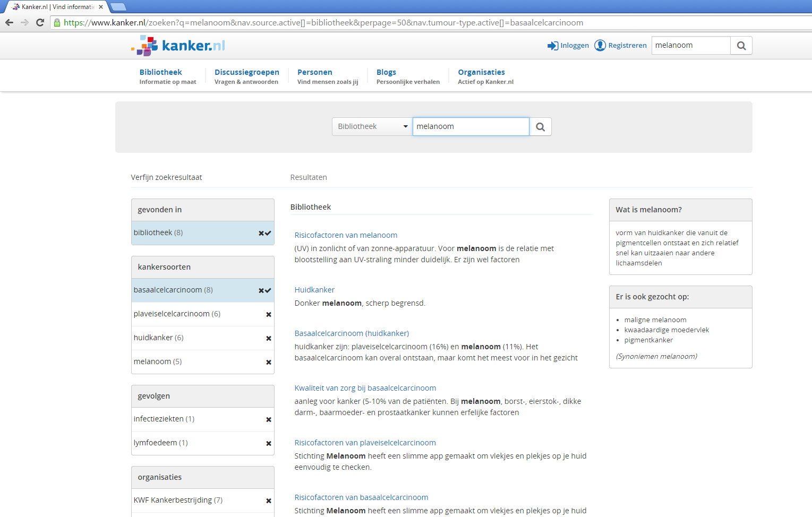Filter by plaveiselcelcarcinoom (6)
Image resolution: width=812 pixels, height=517 pixels.
pos(177,314)
